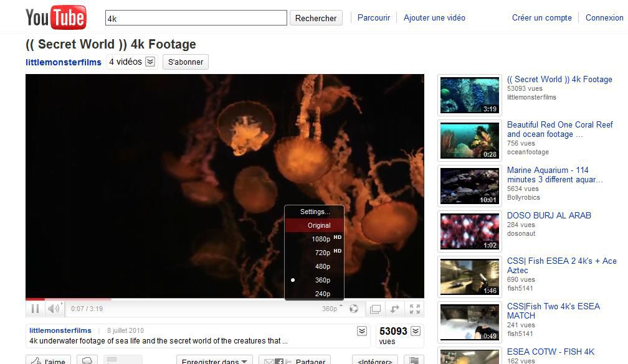Click Beautiful Red One Coral Reef title link
This screenshot has height=364, width=628.
(x=560, y=129)
